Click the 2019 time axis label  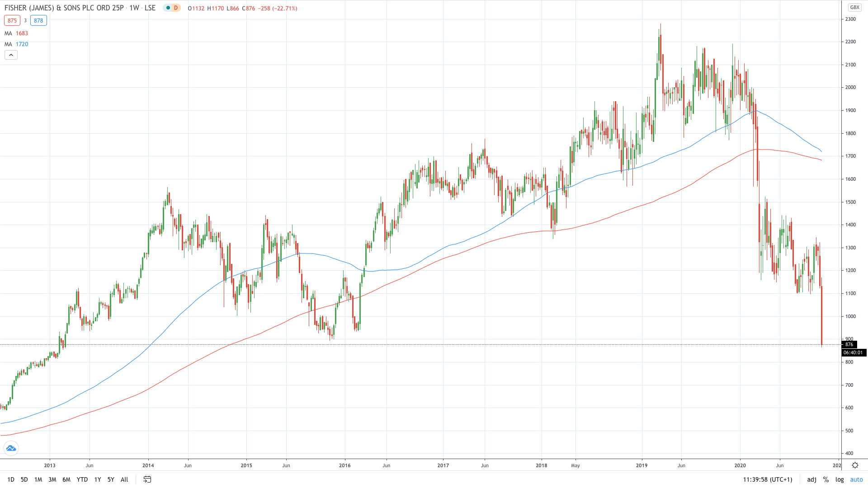click(642, 465)
